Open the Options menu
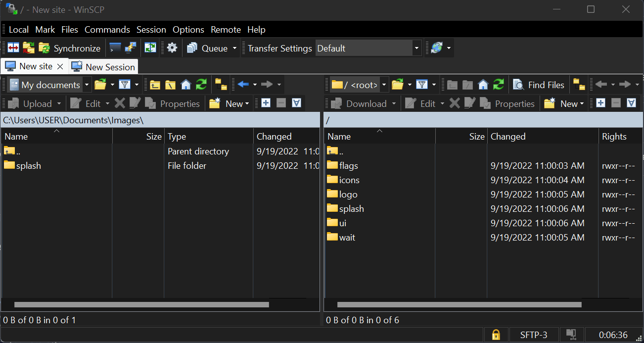The width and height of the screenshot is (644, 343). [x=188, y=30]
